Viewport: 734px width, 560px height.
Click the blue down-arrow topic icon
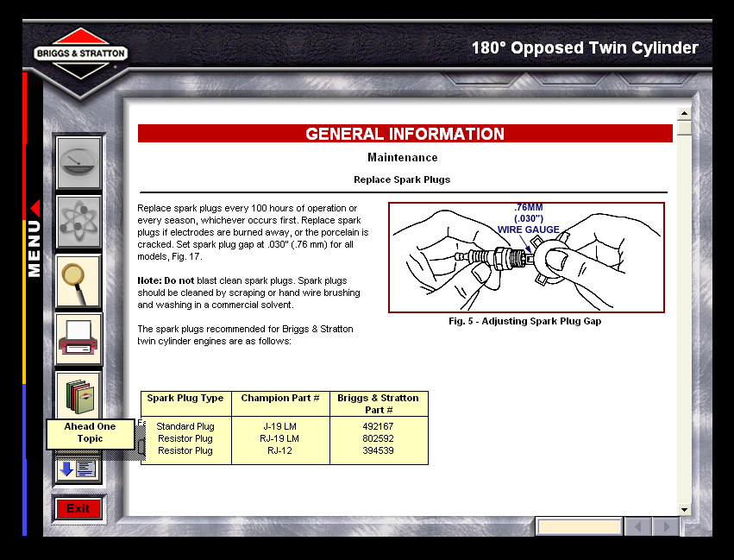(x=78, y=469)
